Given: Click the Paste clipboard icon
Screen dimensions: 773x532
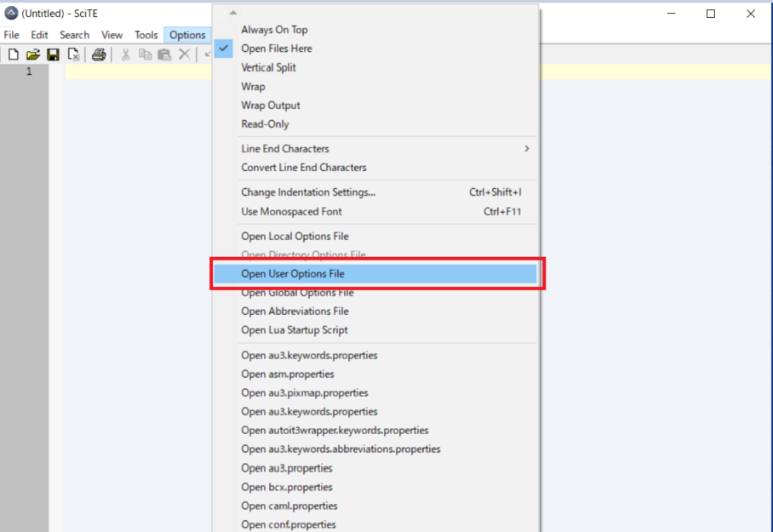Looking at the screenshot, I should [164, 54].
